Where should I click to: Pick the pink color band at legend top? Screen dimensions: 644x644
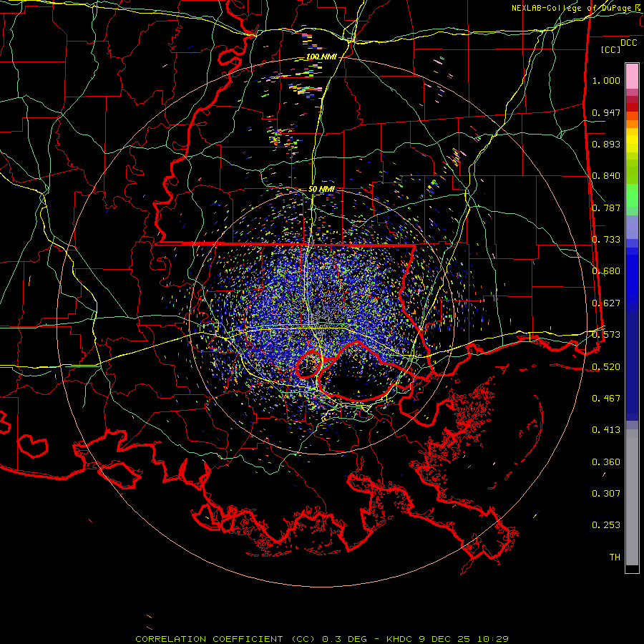click(x=632, y=76)
